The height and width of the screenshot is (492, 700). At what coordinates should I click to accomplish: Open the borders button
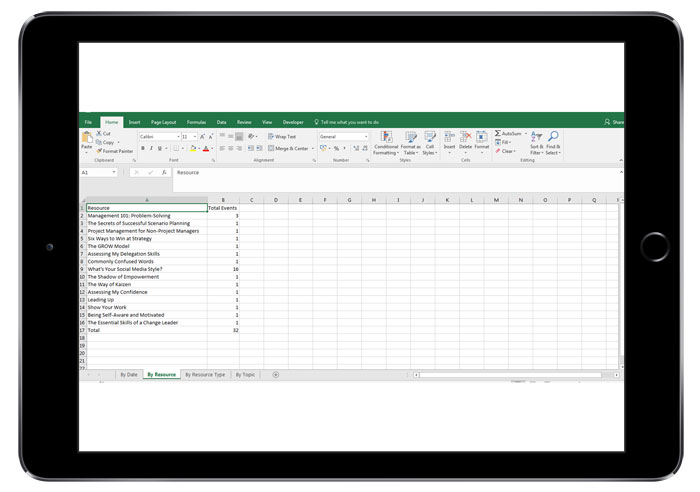coord(176,148)
